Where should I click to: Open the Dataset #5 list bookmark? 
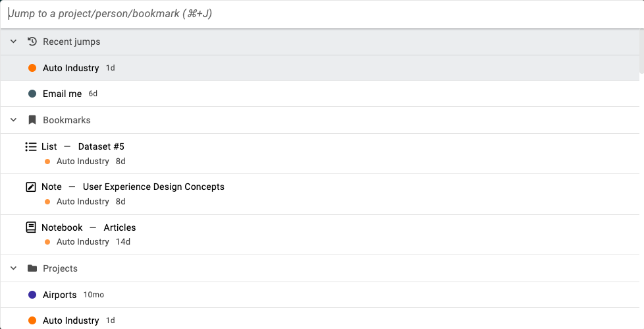(319, 154)
